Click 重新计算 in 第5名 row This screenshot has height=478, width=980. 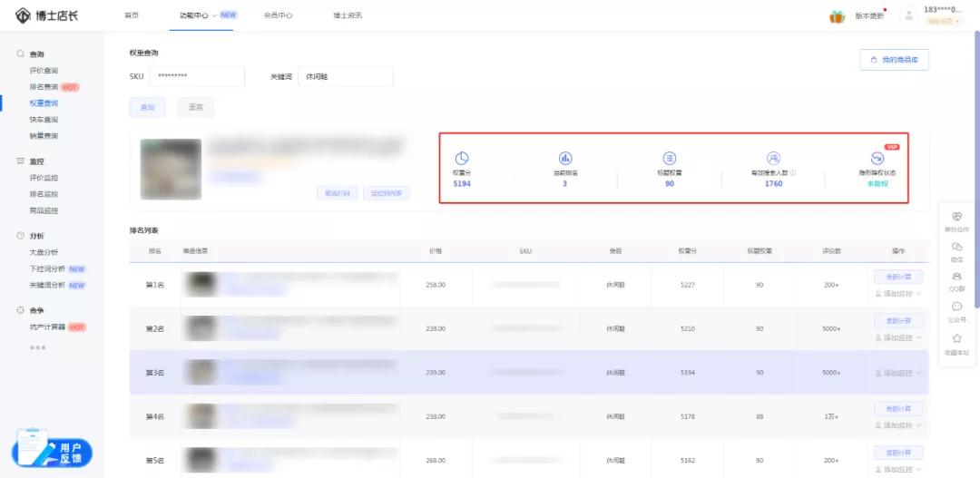tap(898, 453)
